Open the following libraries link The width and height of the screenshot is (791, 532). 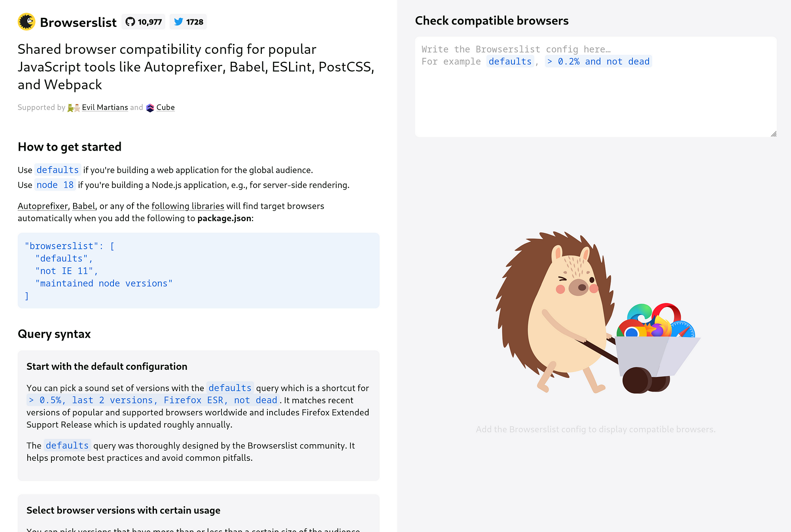[188, 206]
